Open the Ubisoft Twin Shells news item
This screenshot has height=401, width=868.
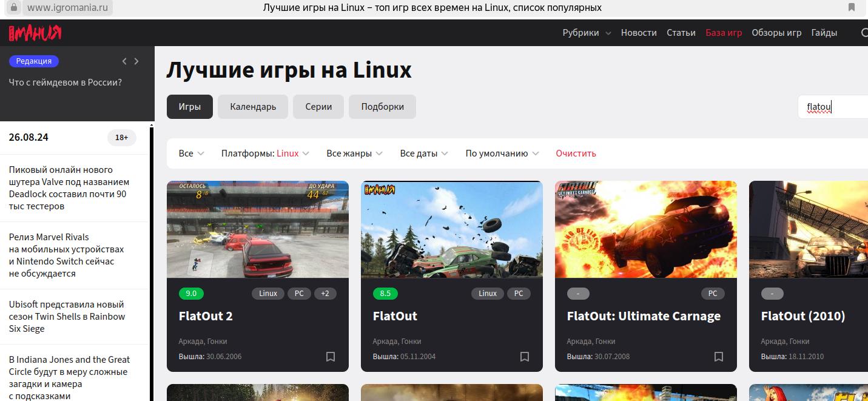(x=67, y=317)
